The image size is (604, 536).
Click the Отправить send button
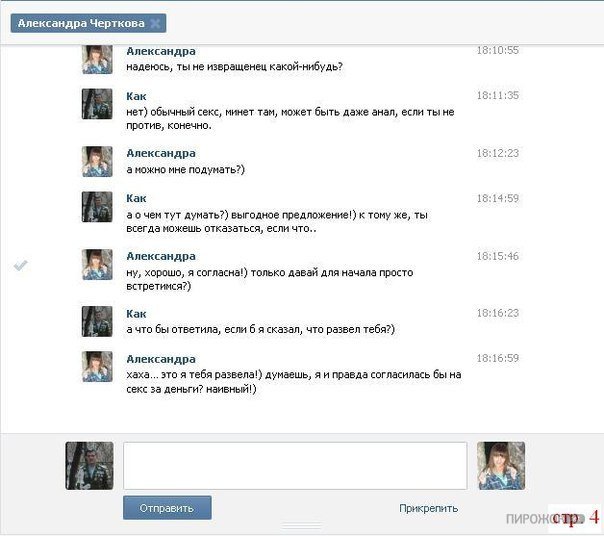tap(167, 508)
